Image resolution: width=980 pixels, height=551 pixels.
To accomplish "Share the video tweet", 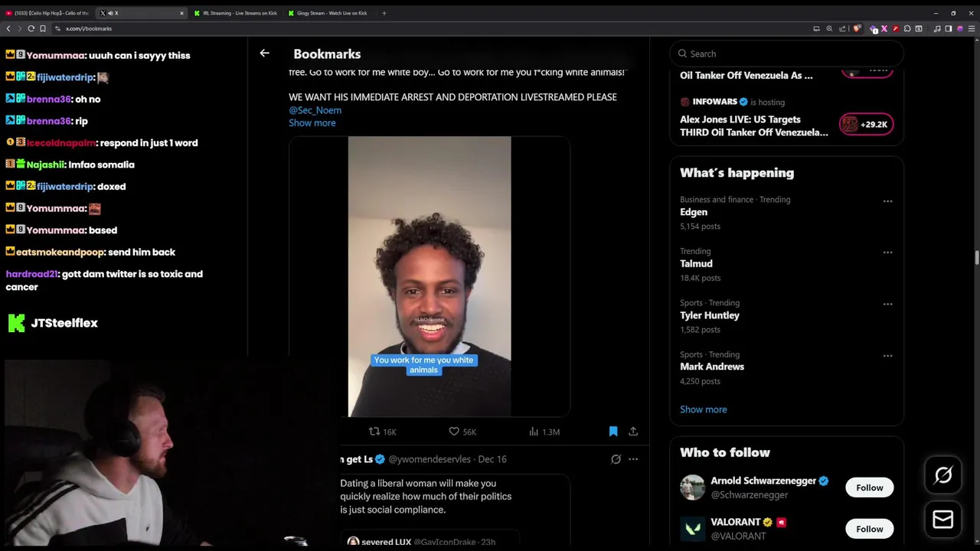I will coord(633,432).
